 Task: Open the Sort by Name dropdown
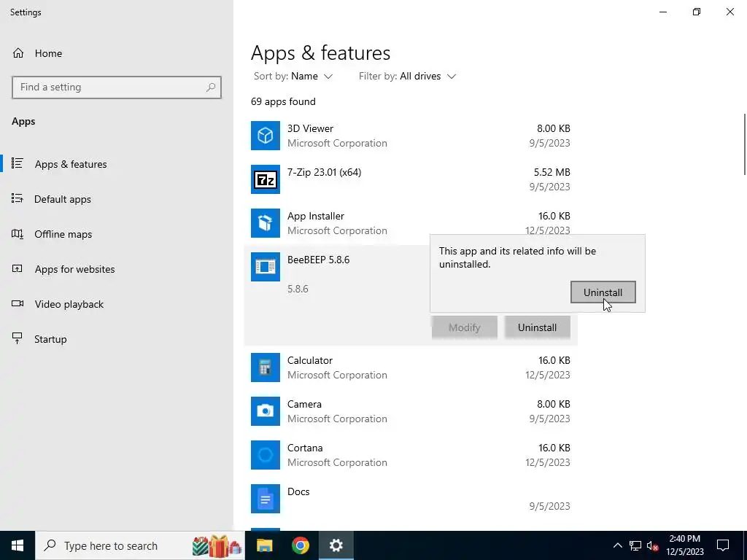click(293, 76)
